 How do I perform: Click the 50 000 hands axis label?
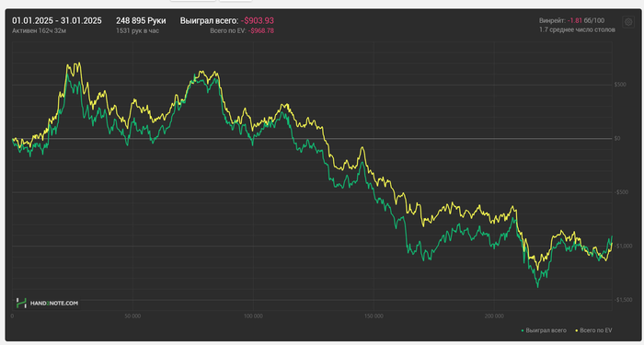coord(132,316)
